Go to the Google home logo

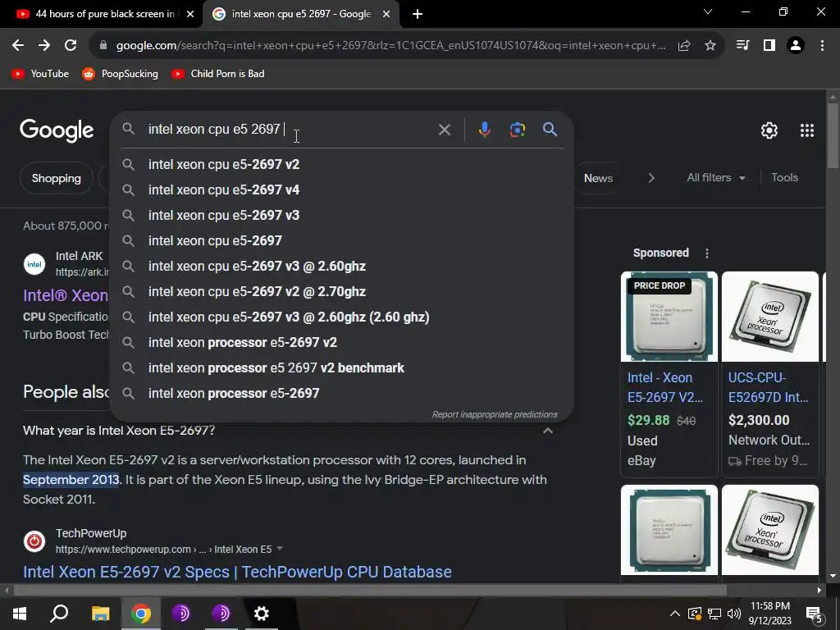[57, 130]
